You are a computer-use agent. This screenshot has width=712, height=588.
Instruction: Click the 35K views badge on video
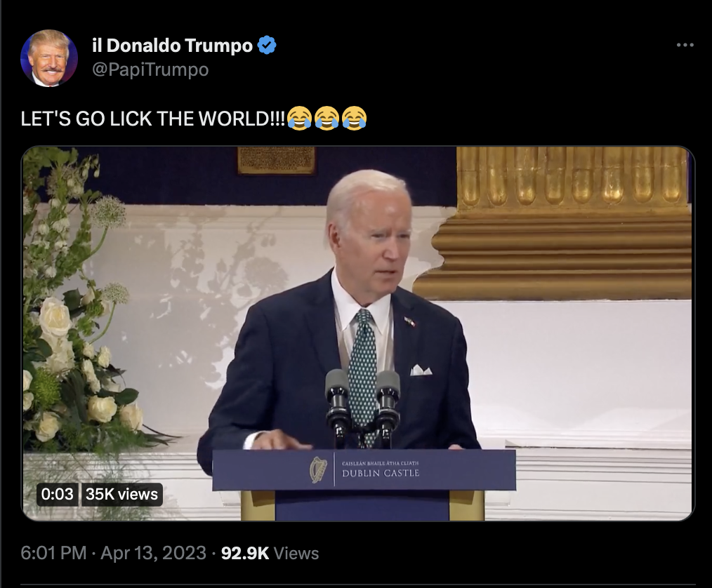coord(121,494)
